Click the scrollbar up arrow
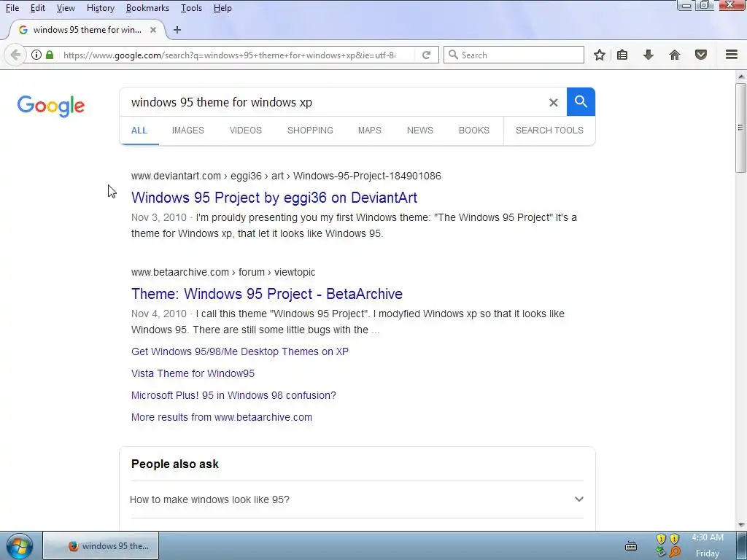Image resolution: width=747 pixels, height=560 pixels. [x=741, y=76]
